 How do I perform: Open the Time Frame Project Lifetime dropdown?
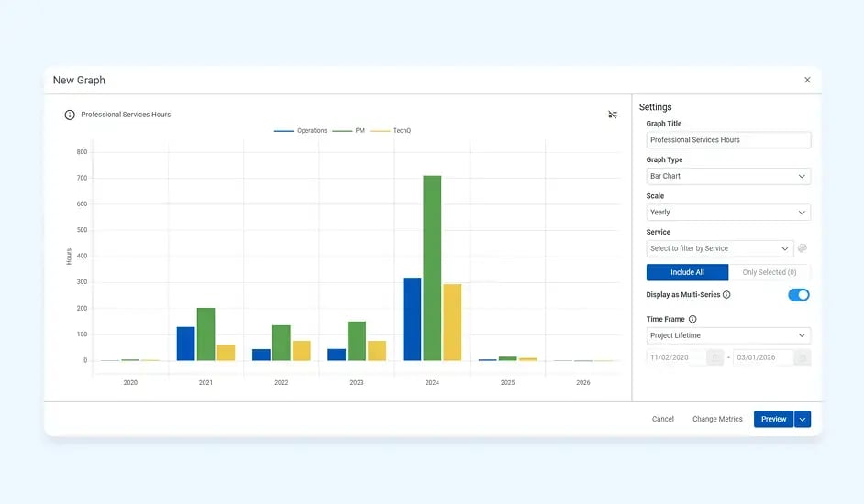[728, 335]
